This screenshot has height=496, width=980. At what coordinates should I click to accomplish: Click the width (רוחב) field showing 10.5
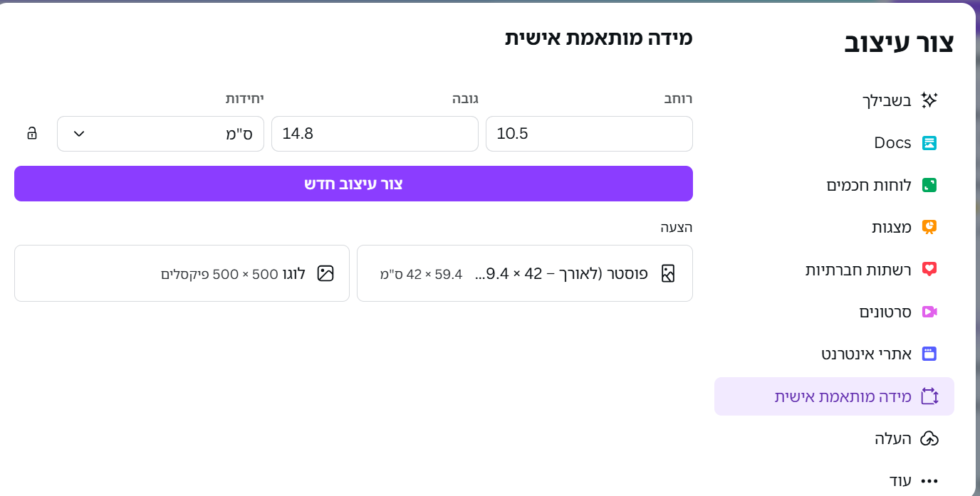pyautogui.click(x=589, y=133)
